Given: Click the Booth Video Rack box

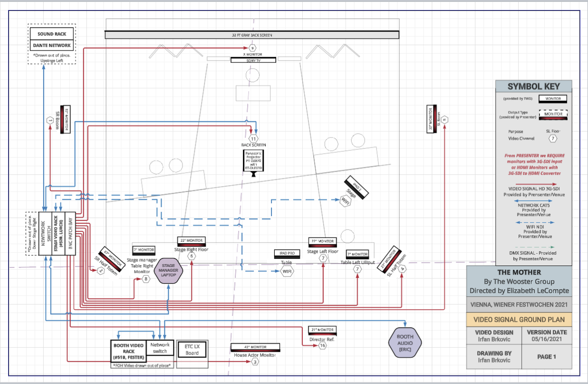Looking at the screenshot, I should coord(127,351).
